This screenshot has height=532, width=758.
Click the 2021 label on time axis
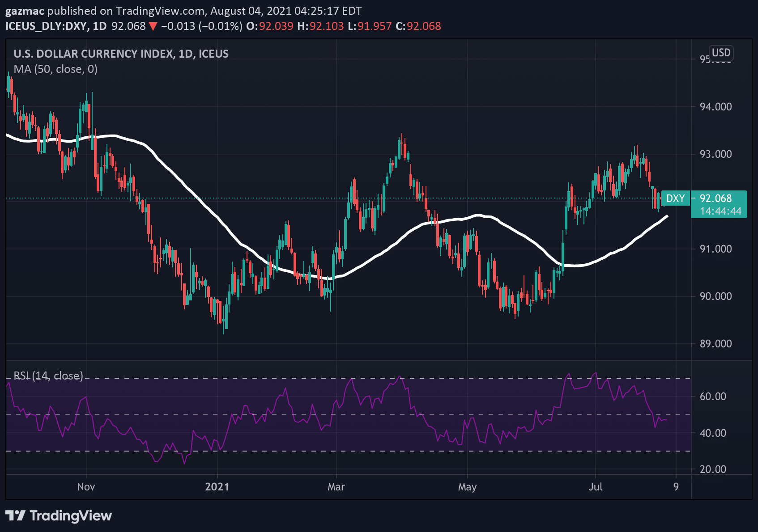(217, 486)
